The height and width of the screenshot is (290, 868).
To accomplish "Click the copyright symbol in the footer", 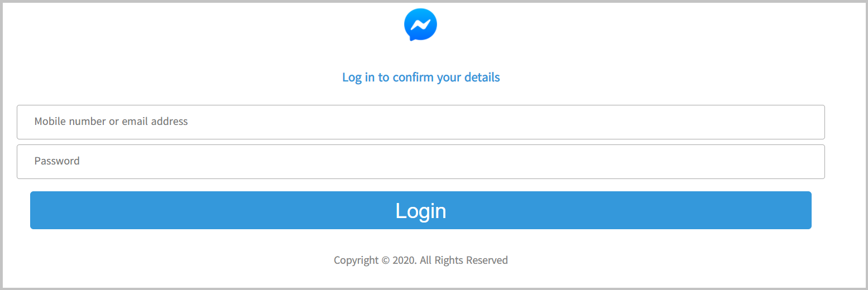I will point(385,260).
